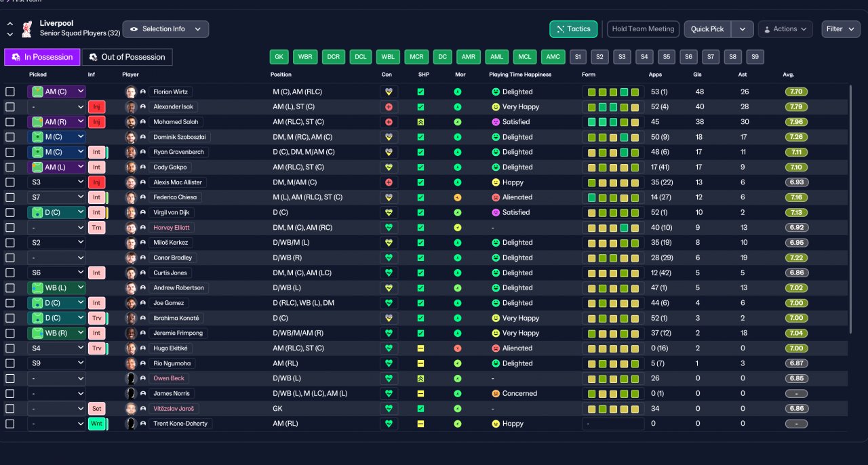Click the Quick Pick button
Screen dimensions: 868x465
click(x=708, y=29)
